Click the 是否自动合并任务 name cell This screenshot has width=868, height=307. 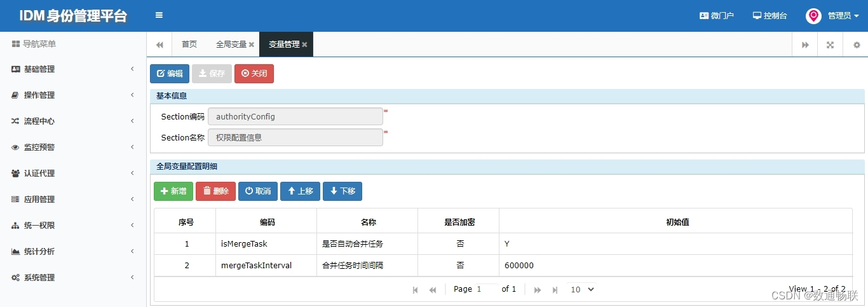pos(367,244)
